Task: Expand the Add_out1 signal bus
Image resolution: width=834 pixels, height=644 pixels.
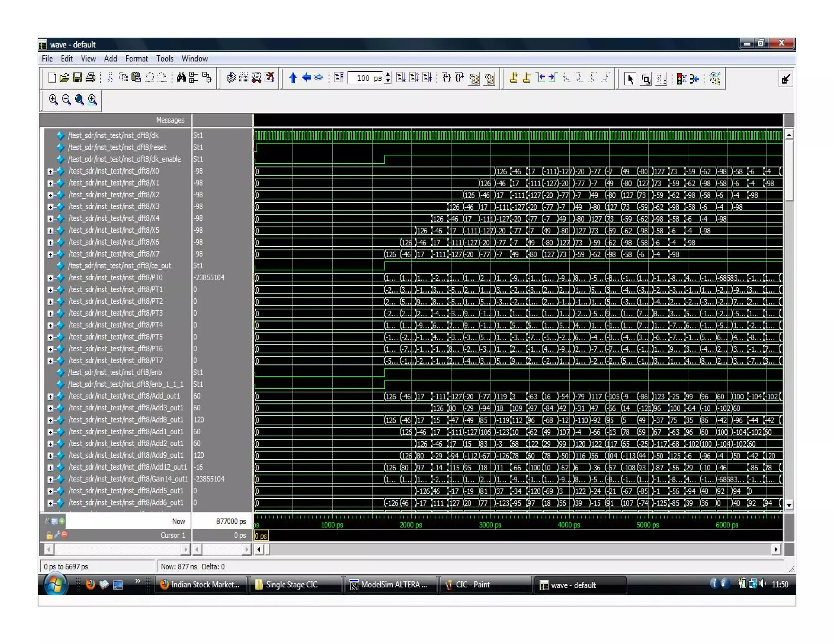Action: 50,396
